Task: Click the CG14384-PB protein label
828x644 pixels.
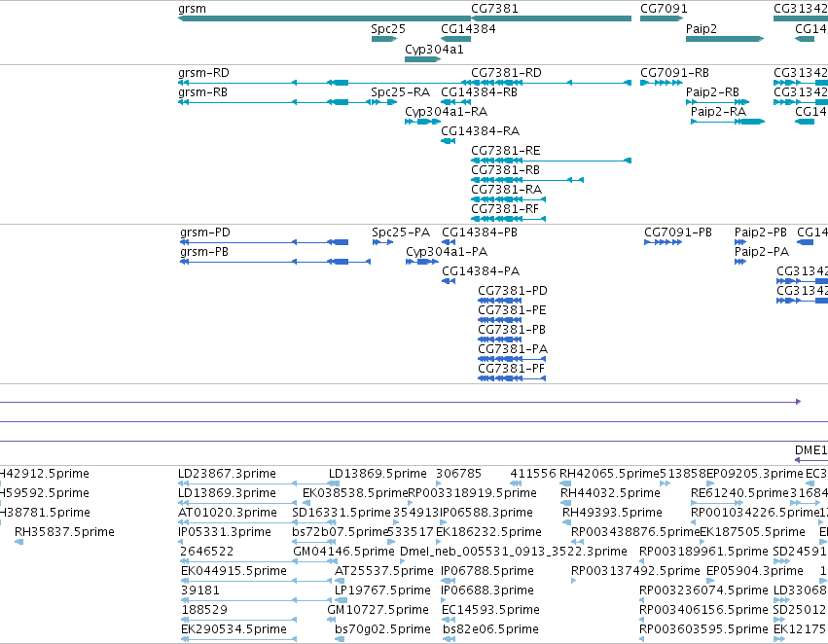Action: pyautogui.click(x=479, y=233)
